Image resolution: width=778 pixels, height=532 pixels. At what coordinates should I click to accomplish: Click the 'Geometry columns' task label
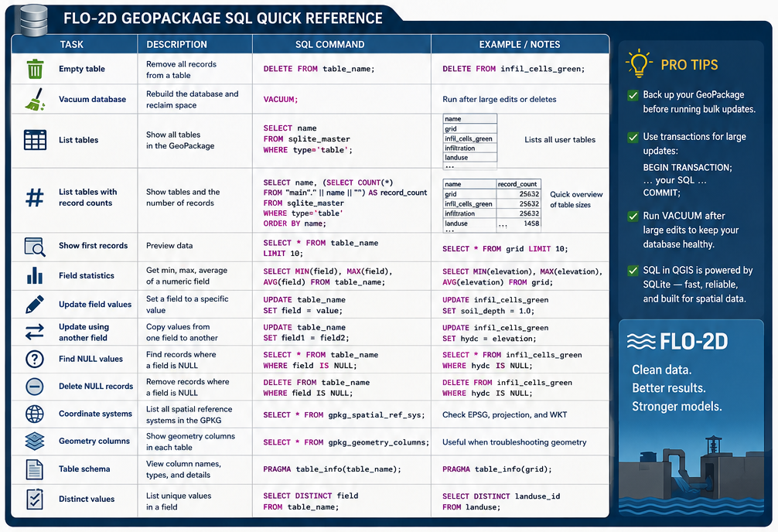tap(94, 442)
